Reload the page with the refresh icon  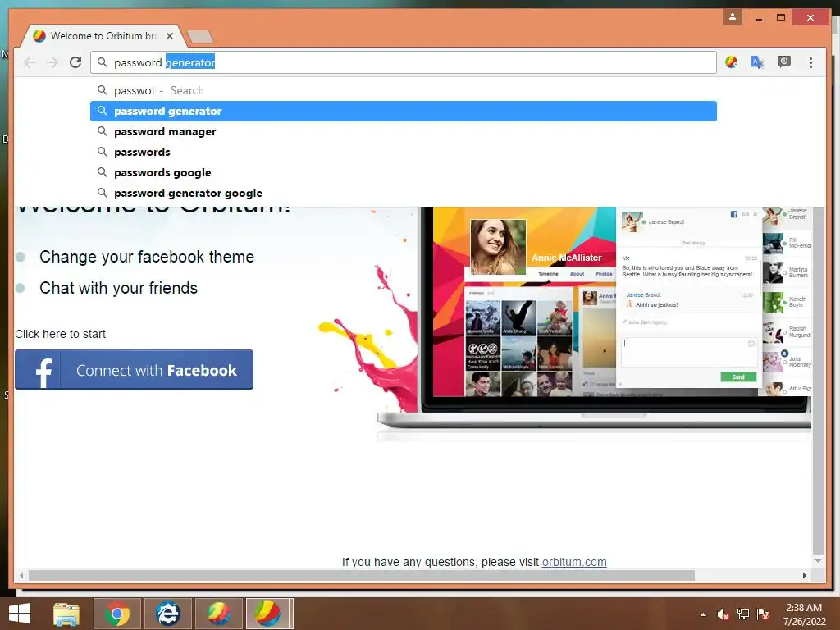pyautogui.click(x=75, y=62)
